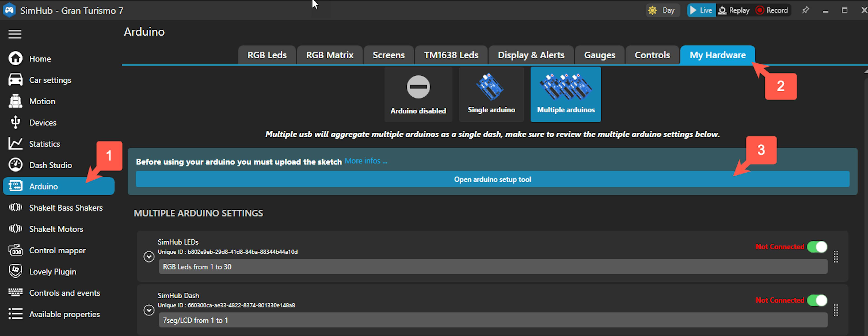868x336 pixels.
Task: Click the Live mode button
Action: pyautogui.click(x=701, y=10)
